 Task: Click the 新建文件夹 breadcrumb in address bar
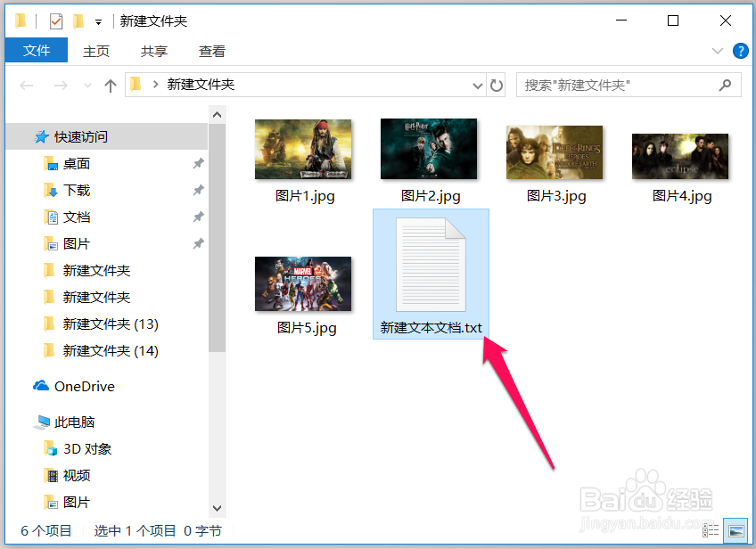coord(201,85)
